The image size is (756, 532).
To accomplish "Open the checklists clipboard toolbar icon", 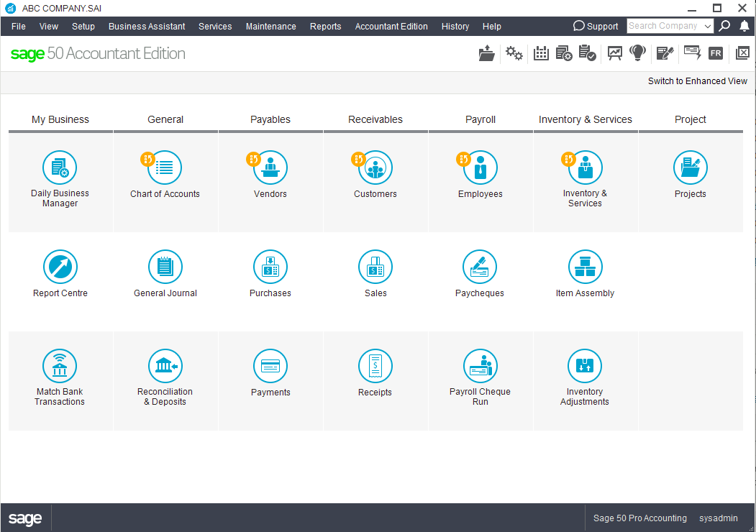I will click(x=587, y=53).
